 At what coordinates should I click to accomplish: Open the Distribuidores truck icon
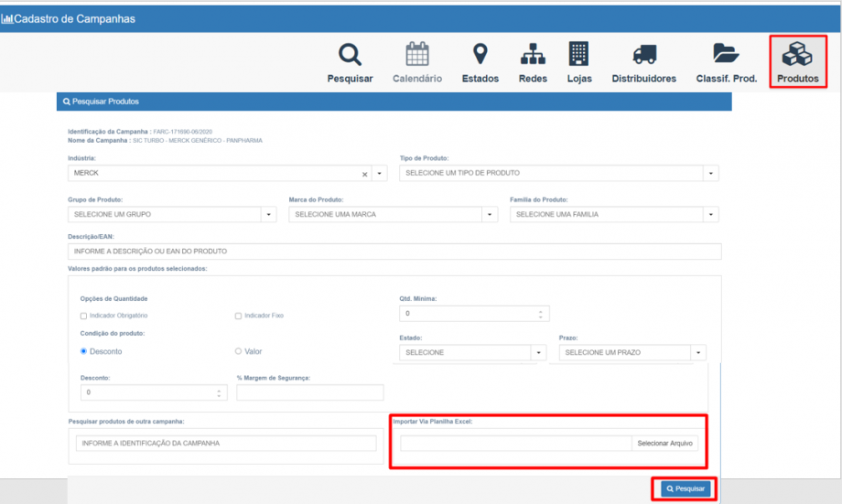(x=644, y=55)
